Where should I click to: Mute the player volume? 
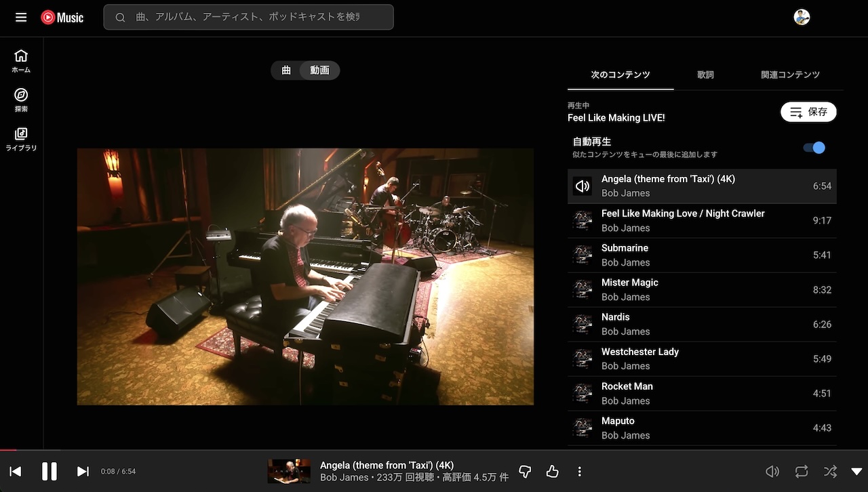(x=772, y=472)
